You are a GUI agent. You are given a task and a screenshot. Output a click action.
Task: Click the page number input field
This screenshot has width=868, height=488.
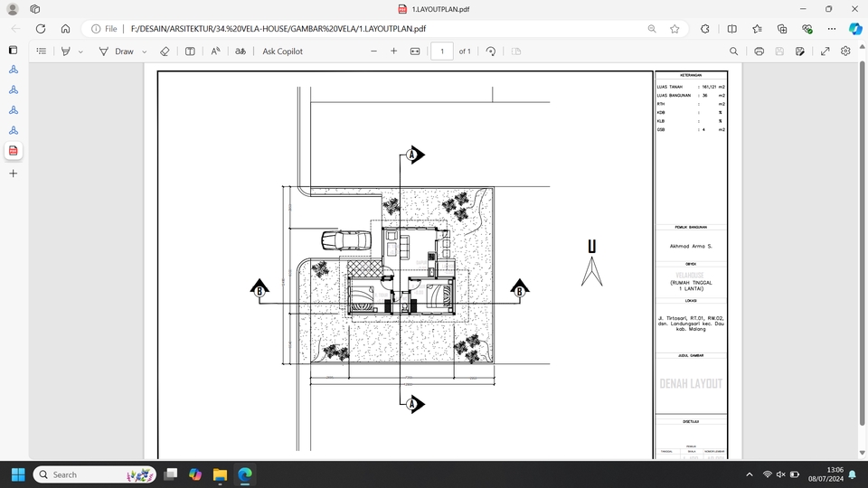pyautogui.click(x=442, y=51)
